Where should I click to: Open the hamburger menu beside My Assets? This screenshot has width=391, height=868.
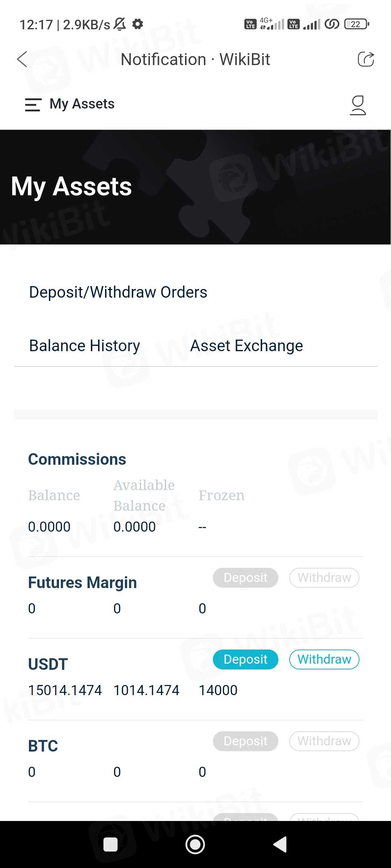click(x=33, y=105)
